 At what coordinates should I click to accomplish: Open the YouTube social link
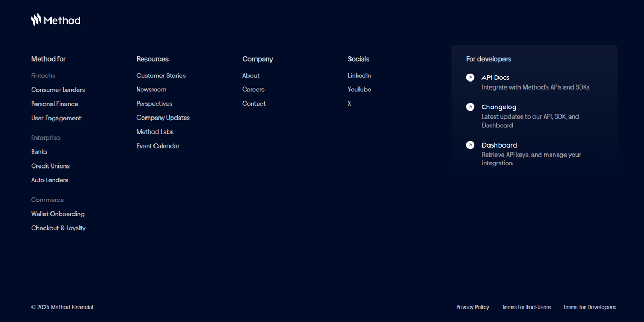pyautogui.click(x=360, y=90)
